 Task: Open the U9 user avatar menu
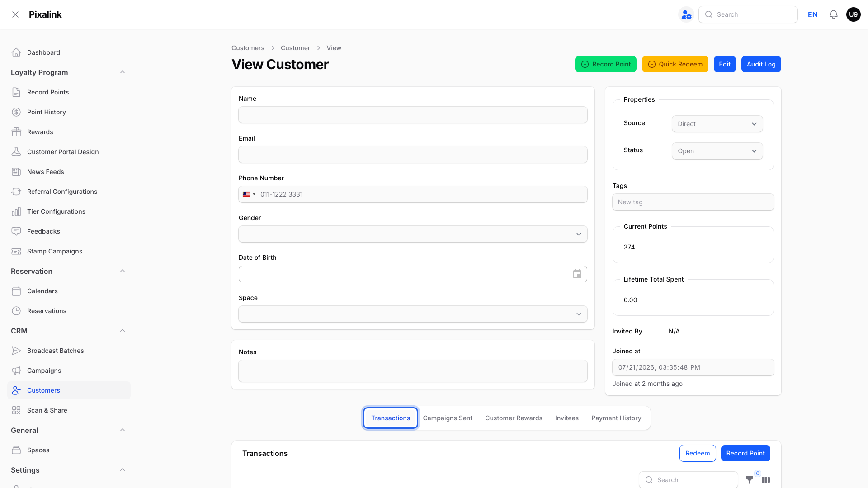(854, 14)
